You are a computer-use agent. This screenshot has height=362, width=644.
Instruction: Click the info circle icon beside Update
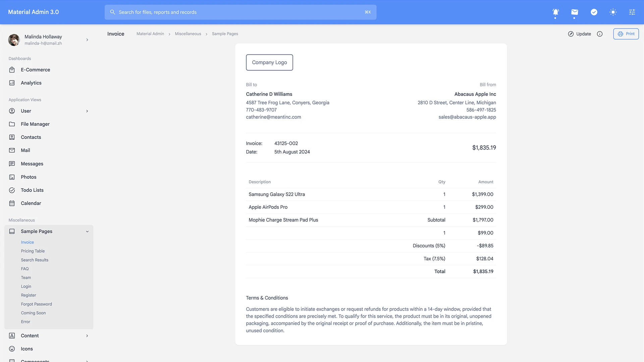[600, 34]
